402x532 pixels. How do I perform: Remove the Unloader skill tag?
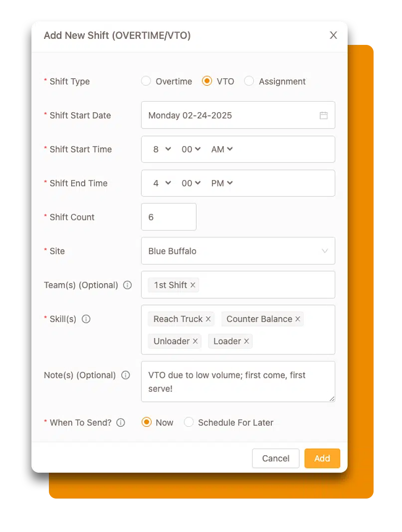pos(196,342)
